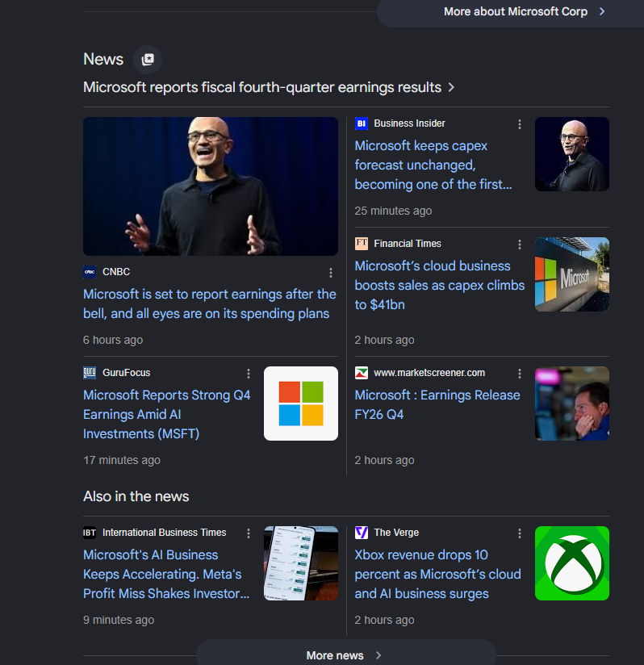644x665 pixels.
Task: Click the GuruFocus source name
Action: click(127, 373)
